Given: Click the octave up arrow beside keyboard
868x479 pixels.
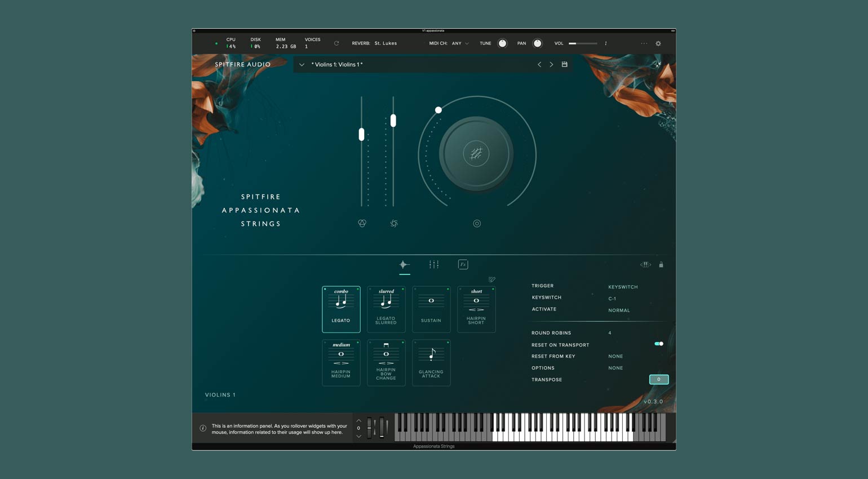Looking at the screenshot, I should click(358, 420).
